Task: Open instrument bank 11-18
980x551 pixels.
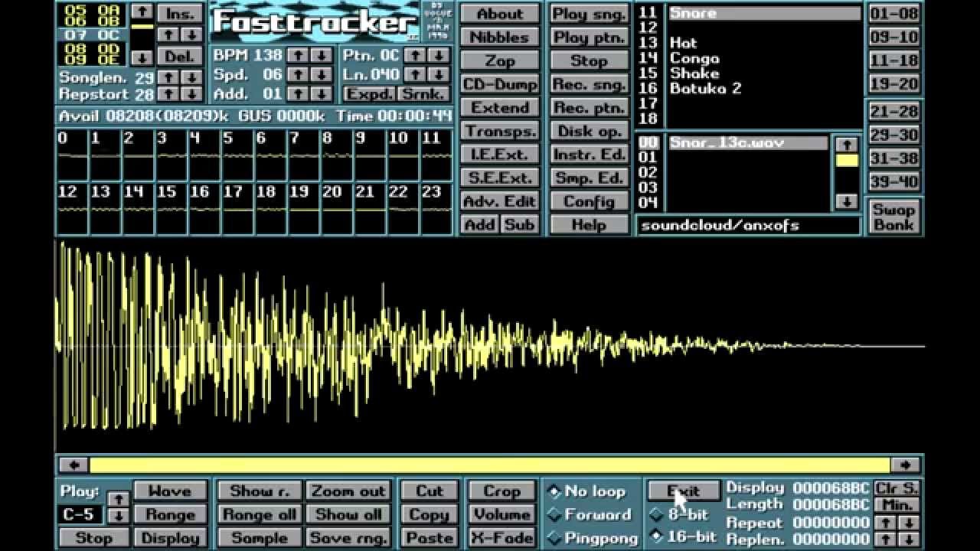Action: tap(893, 60)
